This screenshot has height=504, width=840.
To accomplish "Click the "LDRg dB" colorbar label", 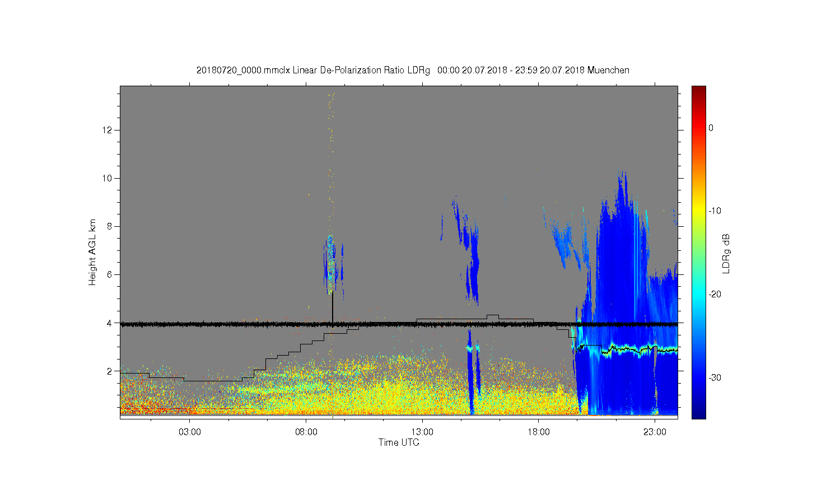I will 726,253.
